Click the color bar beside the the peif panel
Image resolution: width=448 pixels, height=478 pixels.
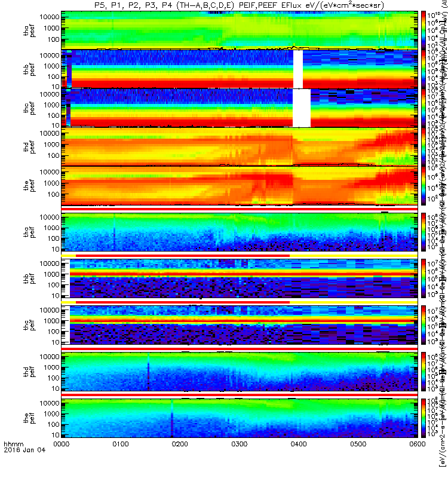point(424,418)
